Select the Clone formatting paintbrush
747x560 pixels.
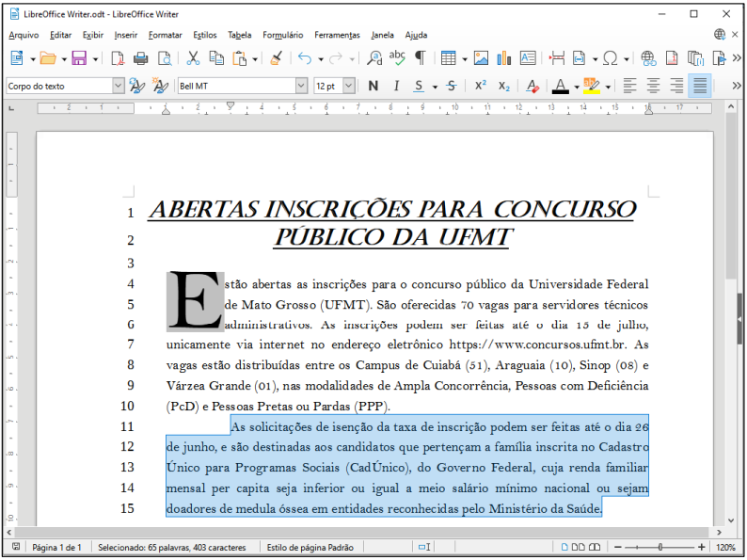(275, 58)
